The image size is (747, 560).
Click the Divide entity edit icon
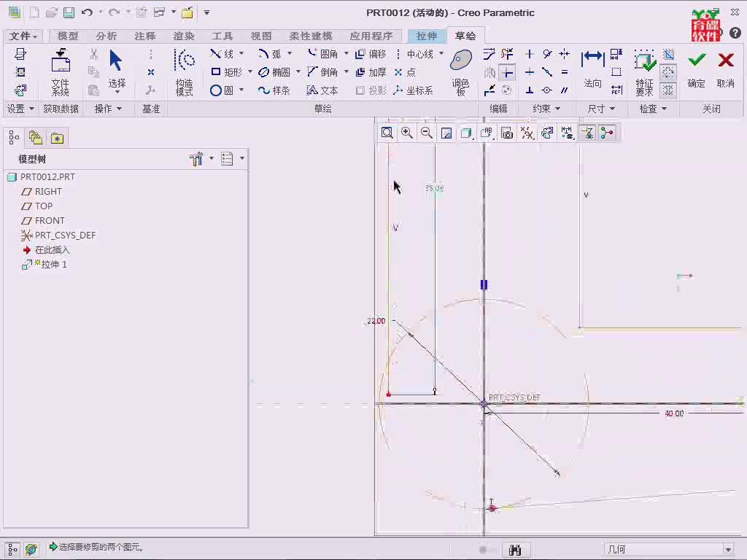(489, 90)
